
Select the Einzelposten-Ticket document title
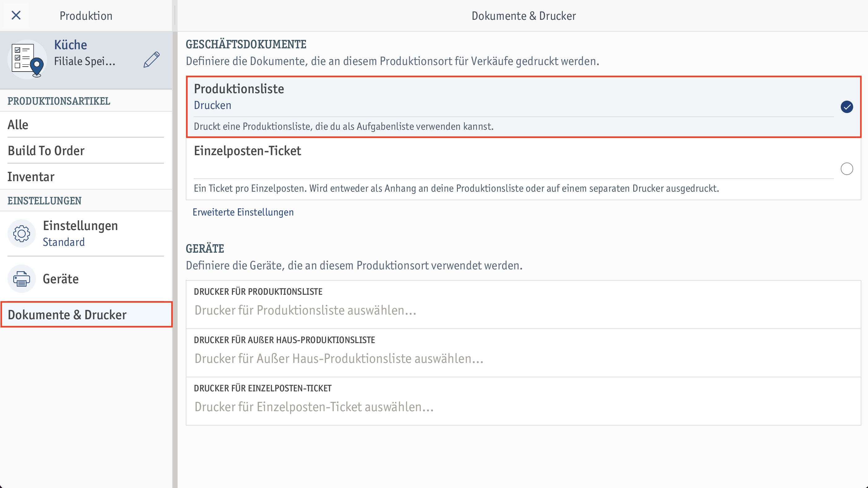(x=247, y=150)
